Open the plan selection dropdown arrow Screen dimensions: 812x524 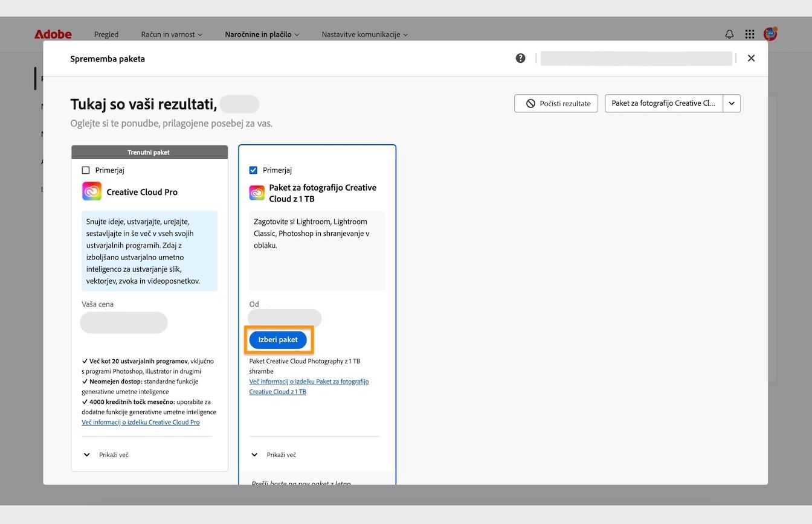[x=732, y=103]
